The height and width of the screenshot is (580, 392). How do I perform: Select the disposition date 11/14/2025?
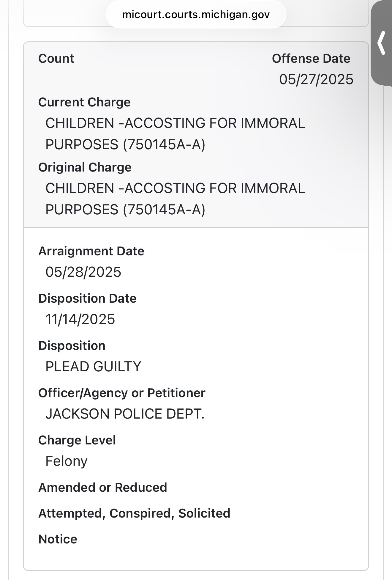pos(80,319)
